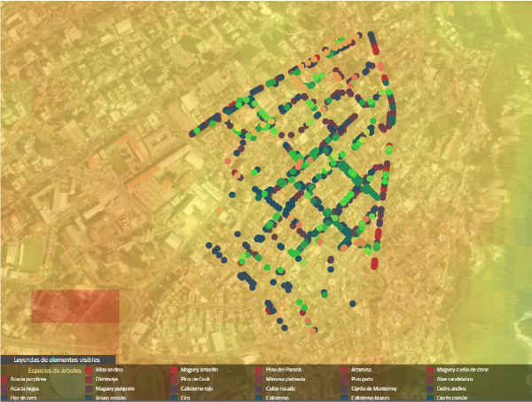
Task: Click the Acacia púrpura color swatch
Action: click(x=4, y=379)
